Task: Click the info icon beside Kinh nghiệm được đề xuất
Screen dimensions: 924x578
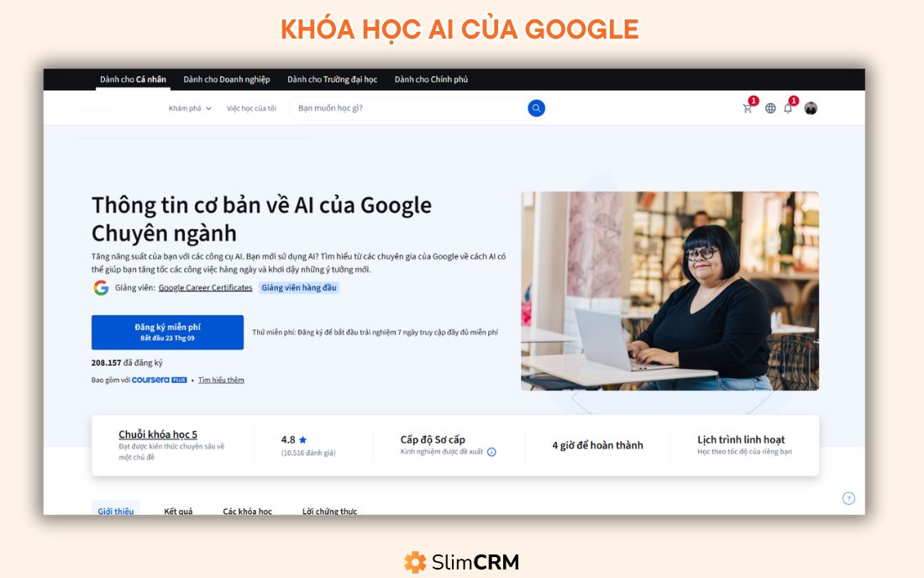Action: pos(491,452)
